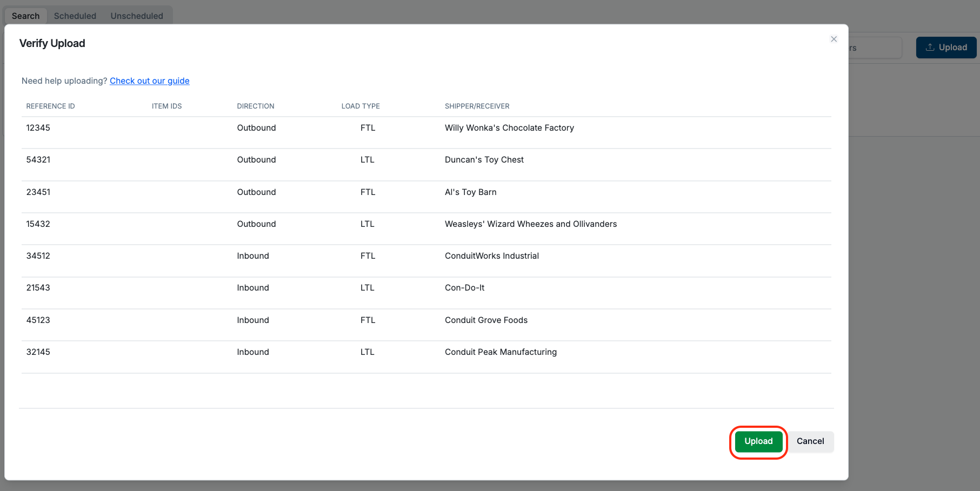980x491 pixels.
Task: Click the Direction column header
Action: [x=256, y=106]
